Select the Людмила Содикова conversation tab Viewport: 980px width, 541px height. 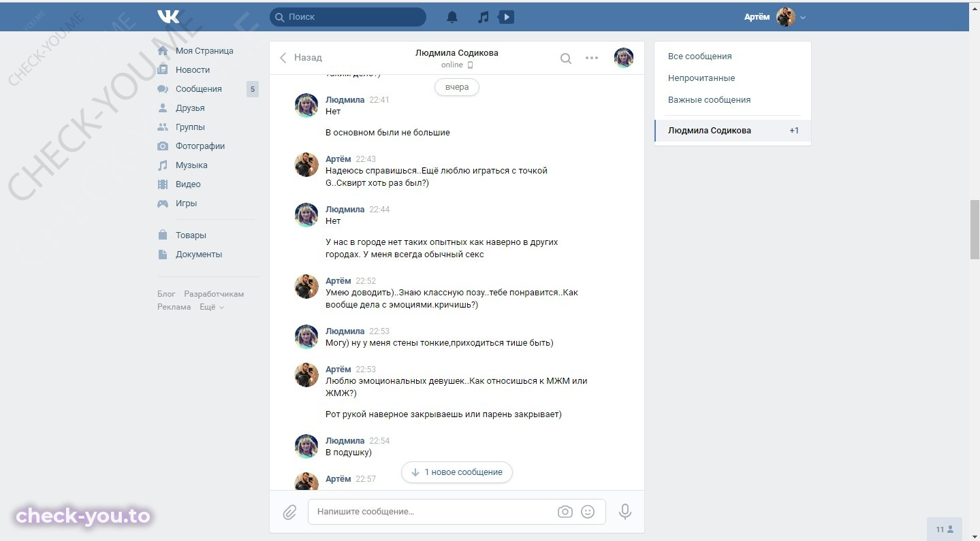click(733, 131)
